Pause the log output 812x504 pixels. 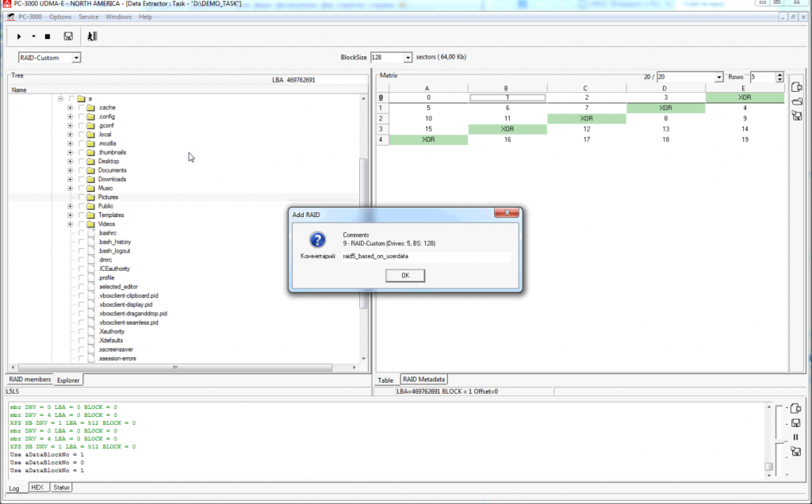tap(795, 437)
